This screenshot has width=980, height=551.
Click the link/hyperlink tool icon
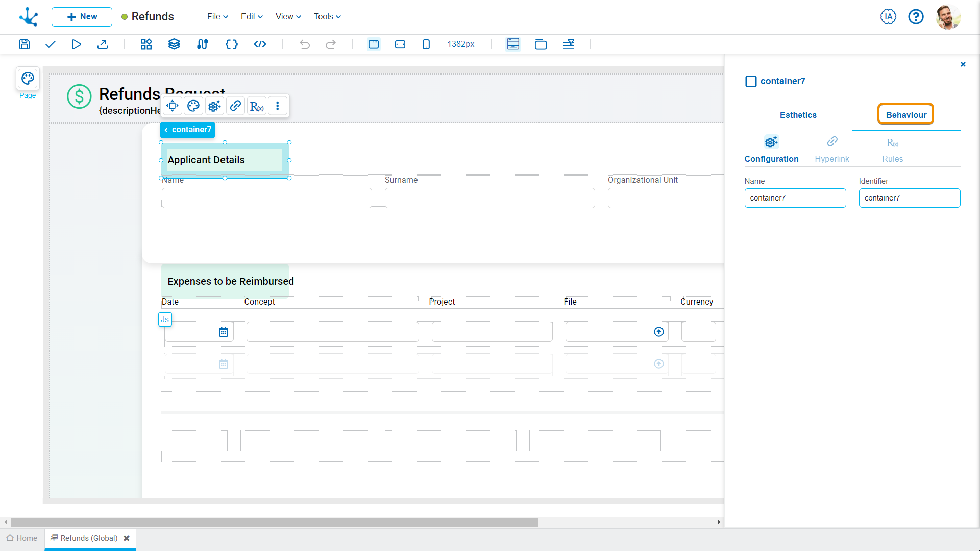point(236,106)
